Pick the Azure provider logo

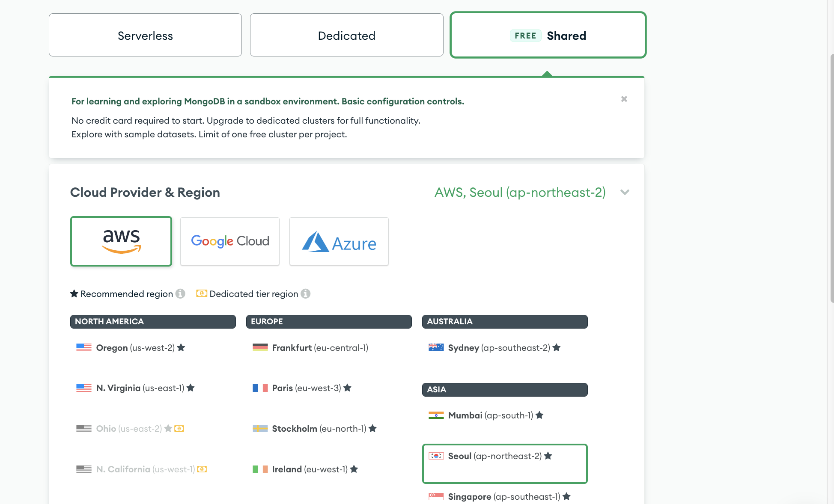click(339, 241)
